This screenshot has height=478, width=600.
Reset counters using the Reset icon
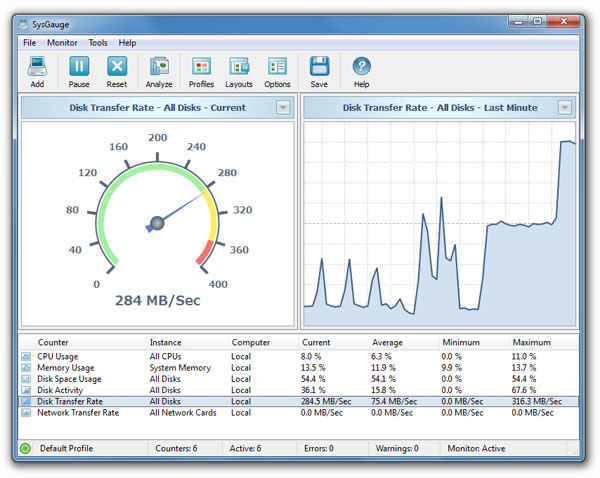point(117,66)
